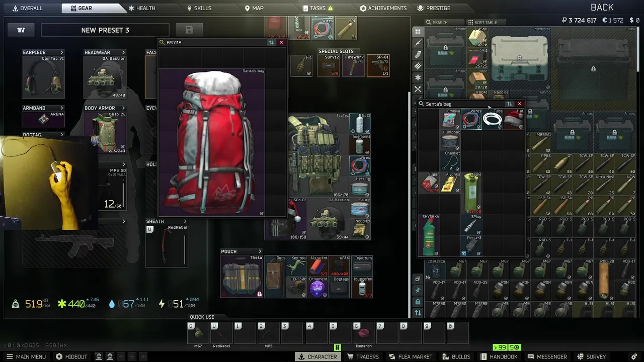Select quick use slot 6 Esmarch
This screenshot has width=644, height=362.
tap(364, 333)
